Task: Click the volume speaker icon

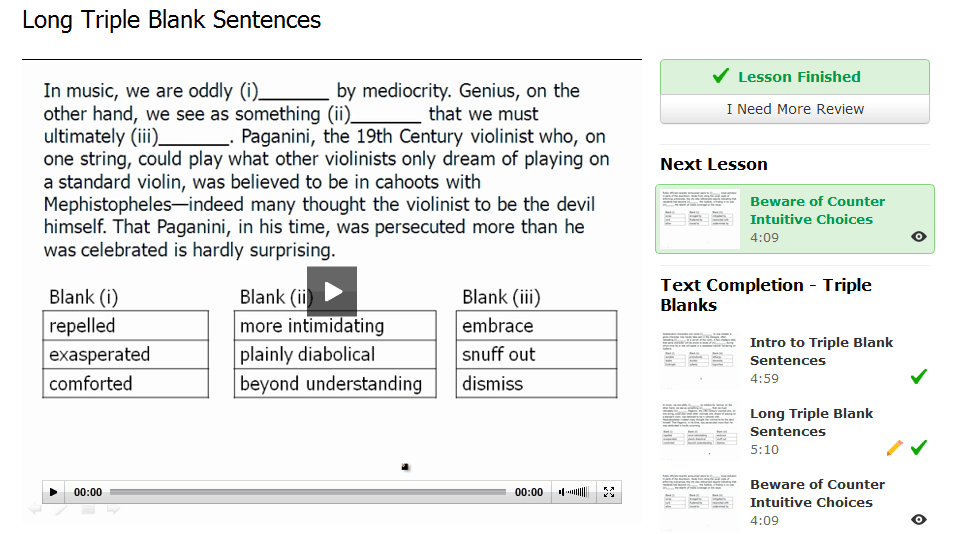Action: [x=562, y=492]
